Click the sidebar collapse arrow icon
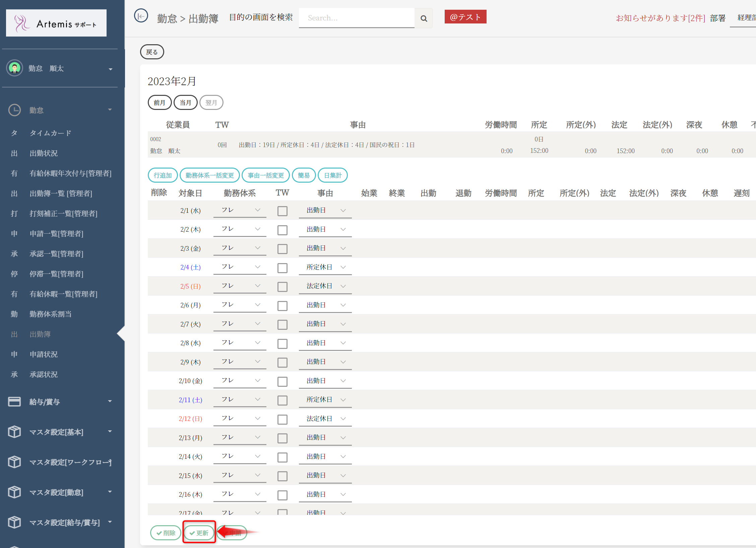 point(141,16)
